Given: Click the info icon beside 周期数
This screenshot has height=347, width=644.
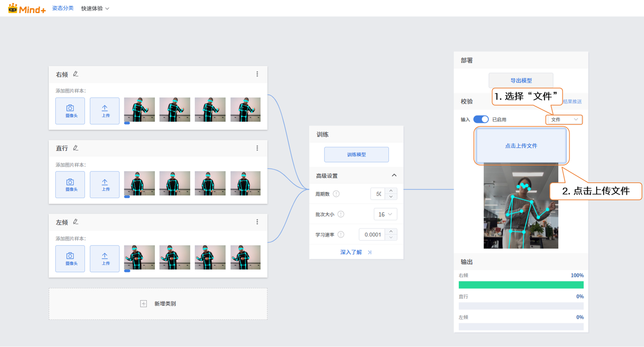Looking at the screenshot, I should [336, 194].
